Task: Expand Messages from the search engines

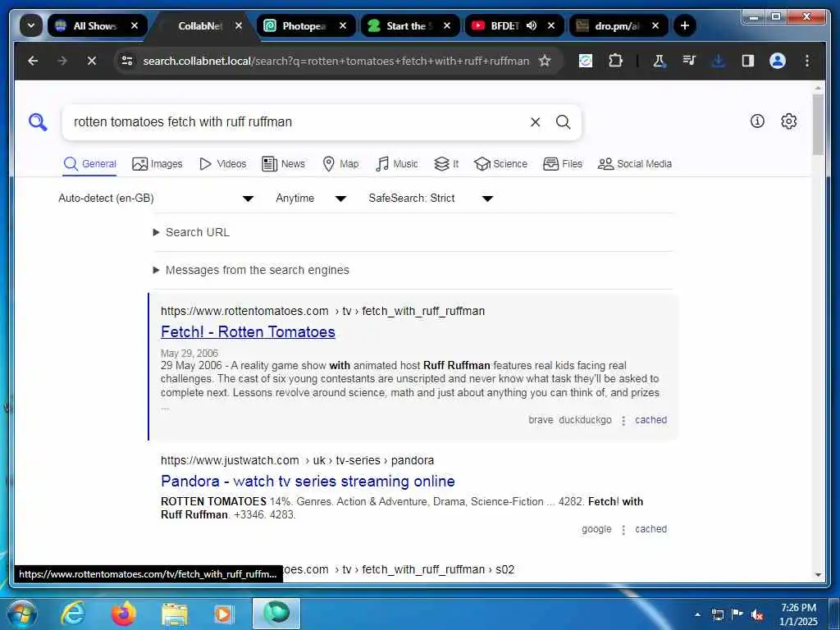Action: [x=251, y=270]
